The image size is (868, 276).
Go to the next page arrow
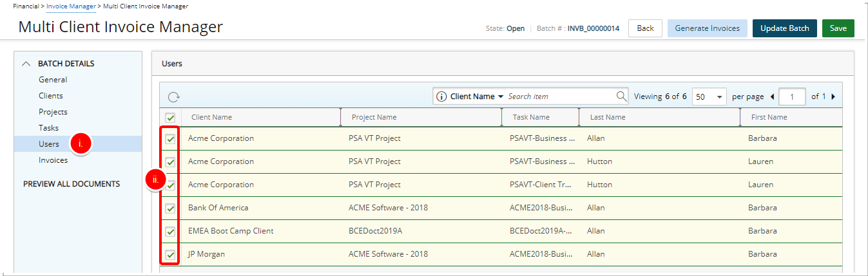click(833, 97)
